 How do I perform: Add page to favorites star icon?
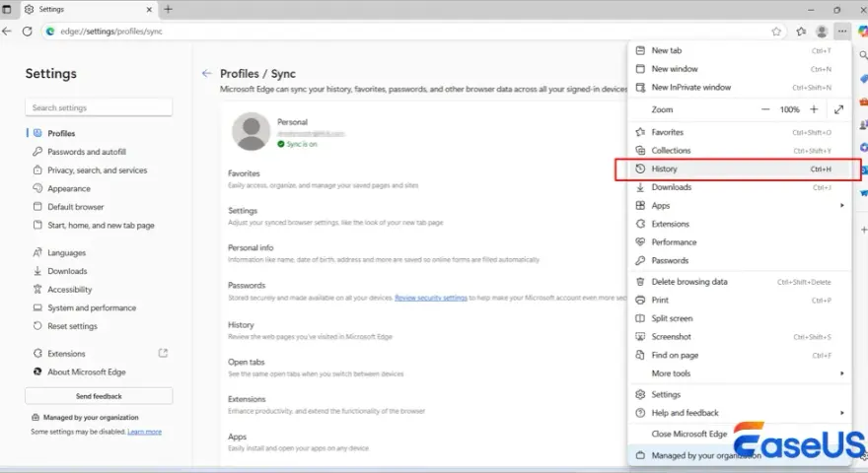776,32
